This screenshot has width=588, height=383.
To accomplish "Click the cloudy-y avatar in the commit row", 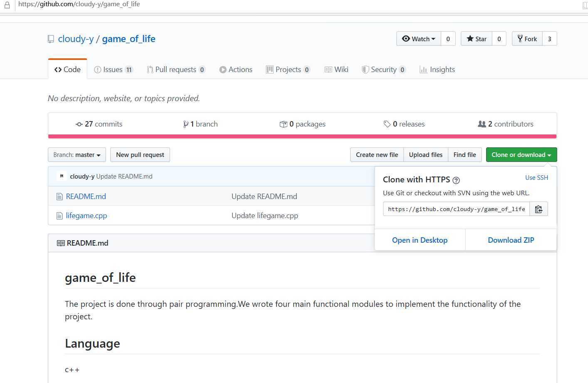I will tap(62, 176).
